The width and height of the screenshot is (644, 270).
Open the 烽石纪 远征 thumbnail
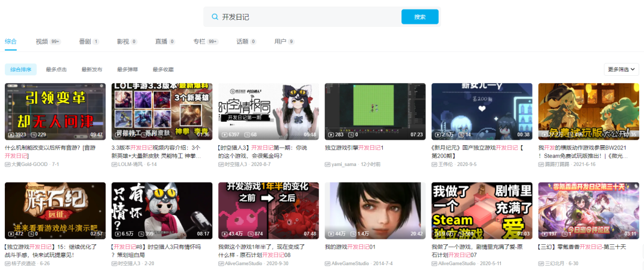tap(55, 211)
